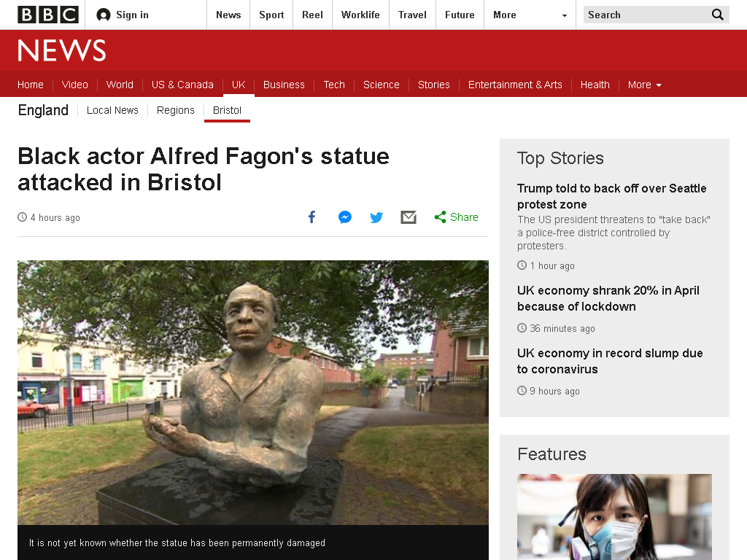
Task: Open the Travel top navigation link
Action: tap(413, 15)
